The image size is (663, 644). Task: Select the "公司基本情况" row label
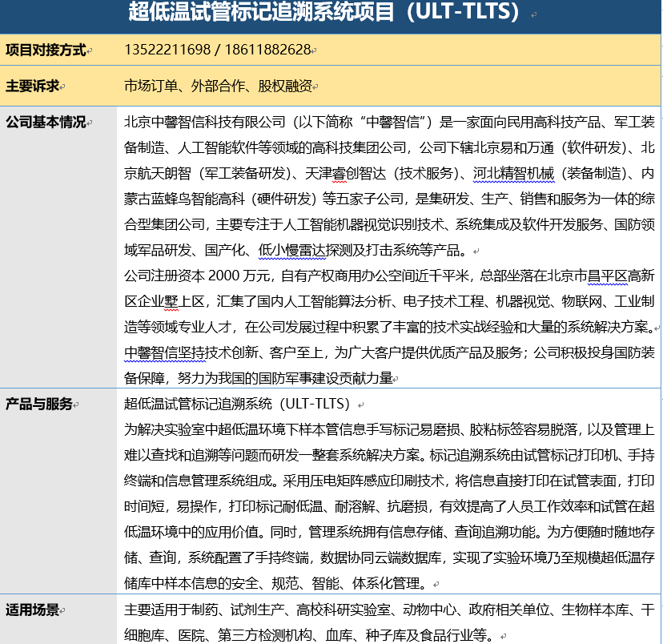pos(46,123)
